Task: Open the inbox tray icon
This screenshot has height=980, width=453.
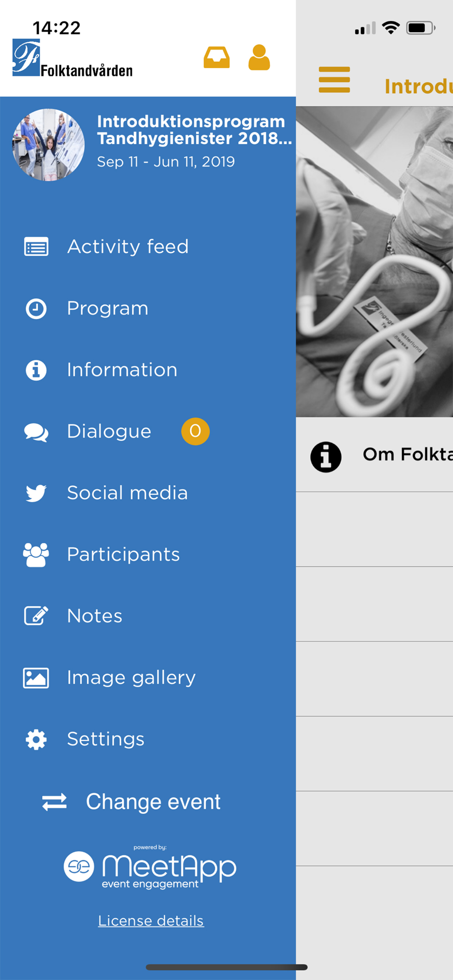Action: 217,57
